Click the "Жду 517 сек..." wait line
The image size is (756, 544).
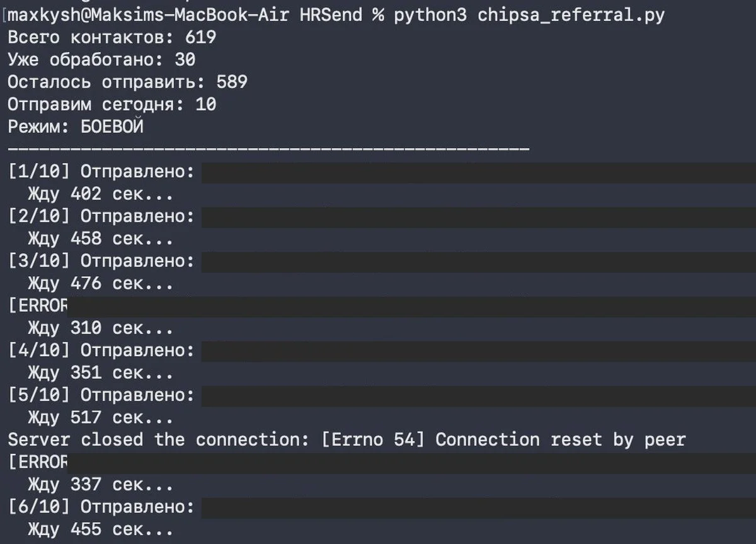101,417
